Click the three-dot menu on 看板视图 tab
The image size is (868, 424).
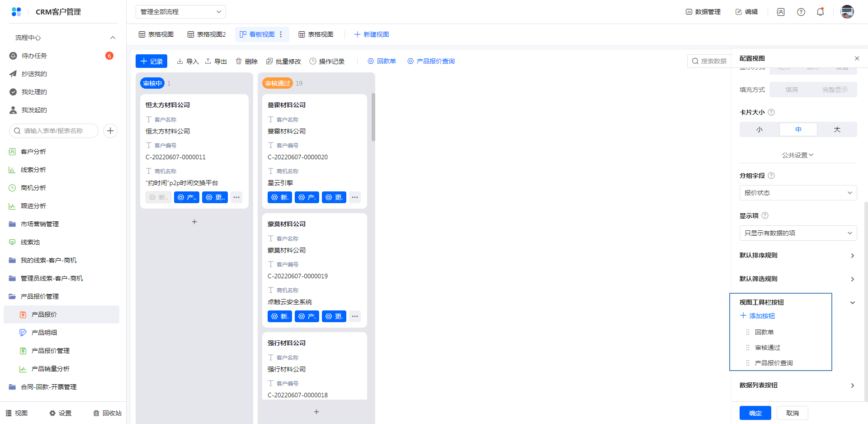281,34
